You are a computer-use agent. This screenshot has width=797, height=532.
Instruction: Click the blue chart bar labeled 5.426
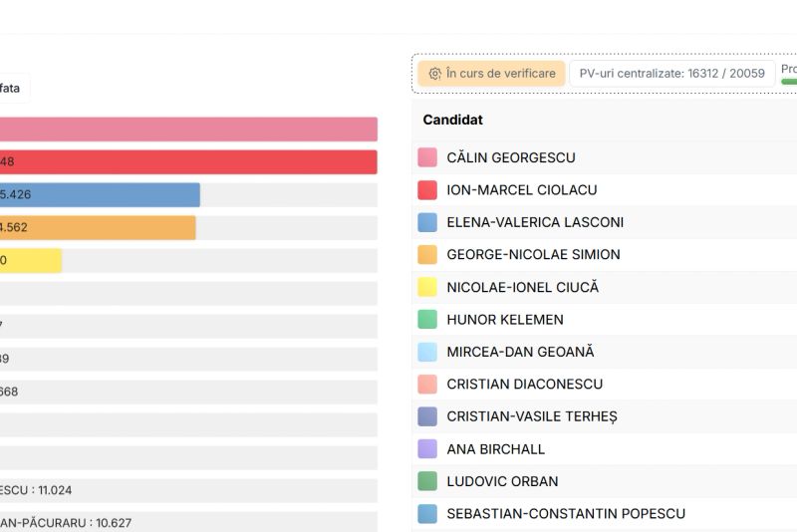point(100,195)
